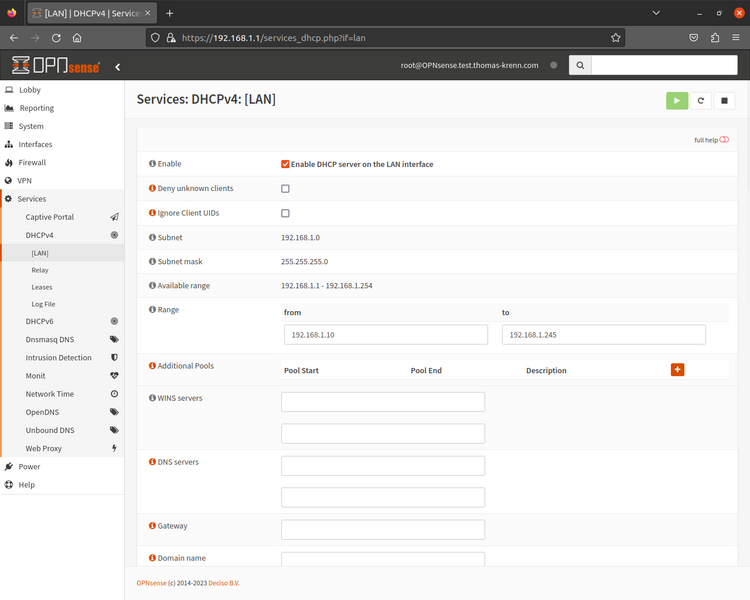Viewport: 750px width, 600px height.
Task: Open the OPNsense link in the footer
Action: click(x=151, y=583)
